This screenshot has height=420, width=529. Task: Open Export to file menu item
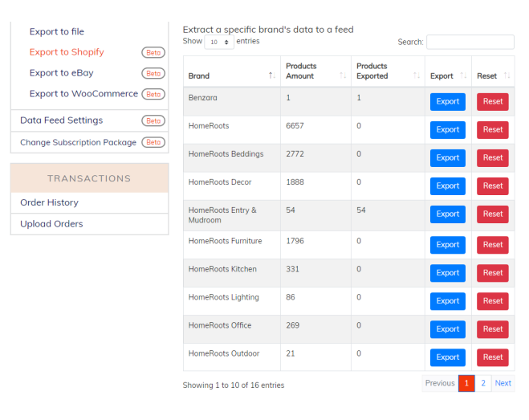click(57, 32)
